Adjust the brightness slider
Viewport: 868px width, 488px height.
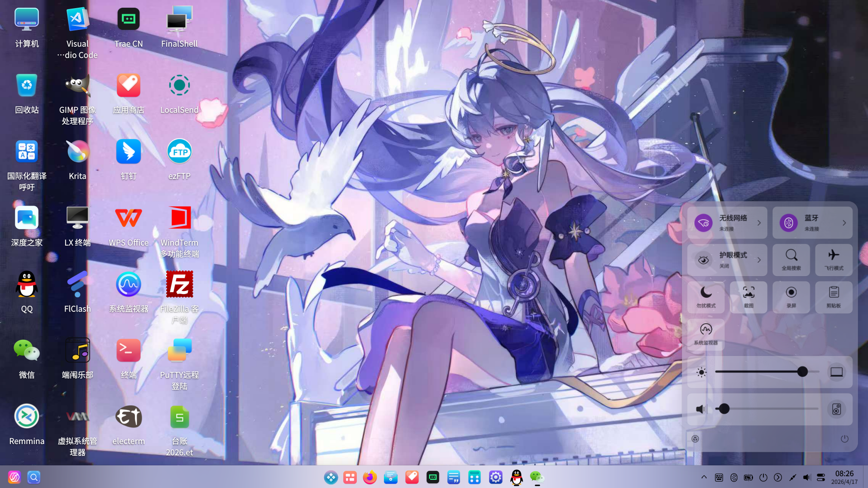pos(767,372)
